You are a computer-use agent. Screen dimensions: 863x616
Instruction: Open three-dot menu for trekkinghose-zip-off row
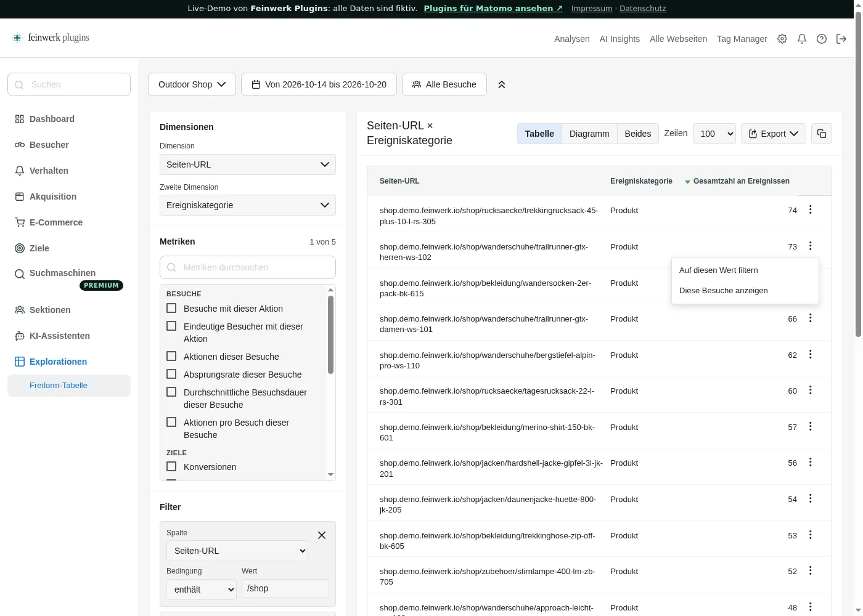point(811,535)
